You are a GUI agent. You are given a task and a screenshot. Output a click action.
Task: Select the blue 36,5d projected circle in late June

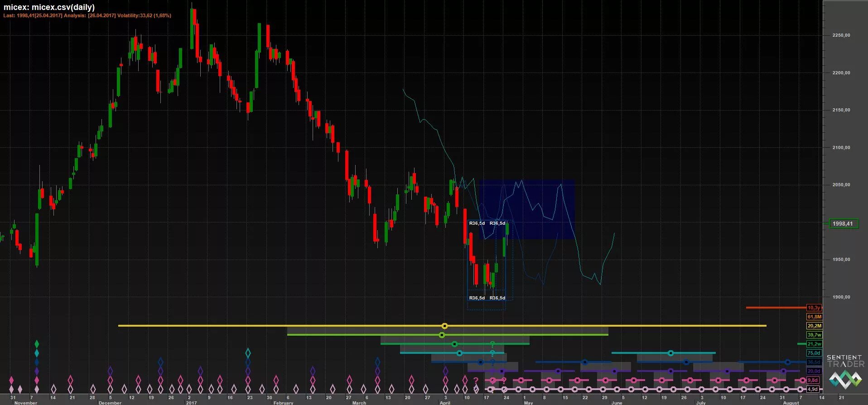click(x=686, y=362)
